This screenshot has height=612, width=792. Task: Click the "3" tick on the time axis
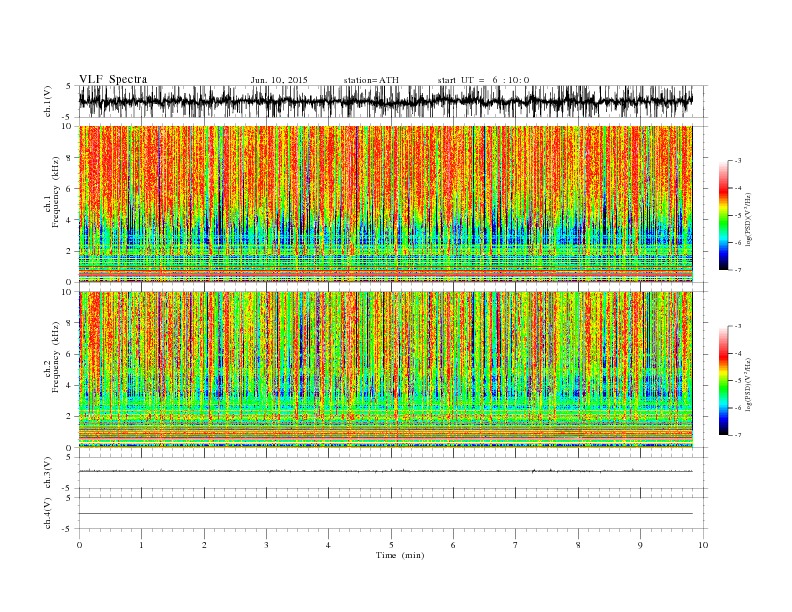266,545
